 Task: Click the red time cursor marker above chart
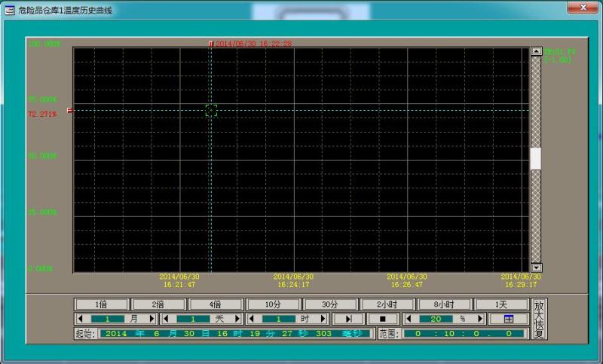(211, 44)
